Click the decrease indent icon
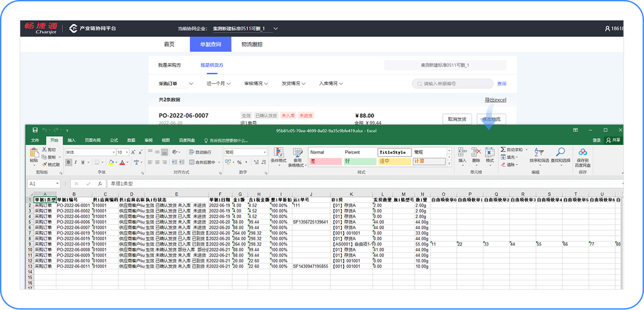644x310 pixels. pyautogui.click(x=174, y=162)
